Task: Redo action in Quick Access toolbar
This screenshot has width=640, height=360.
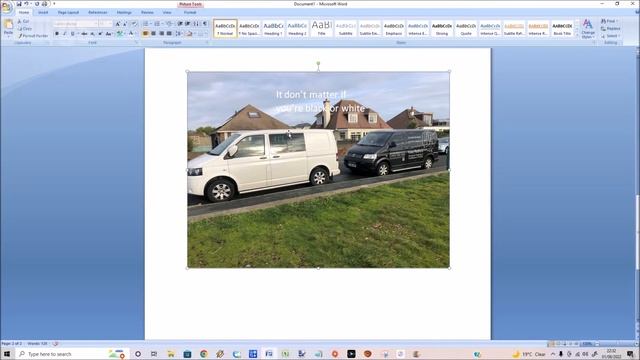Action: (37, 4)
